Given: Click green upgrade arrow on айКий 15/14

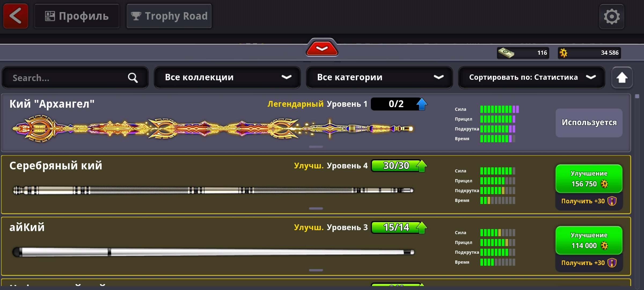Looking at the screenshot, I should (422, 227).
